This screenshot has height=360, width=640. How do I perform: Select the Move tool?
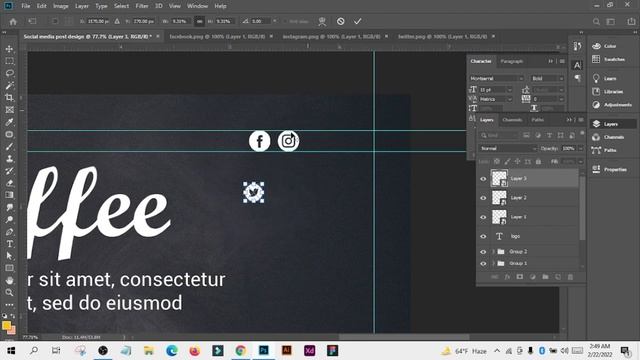(x=9, y=49)
